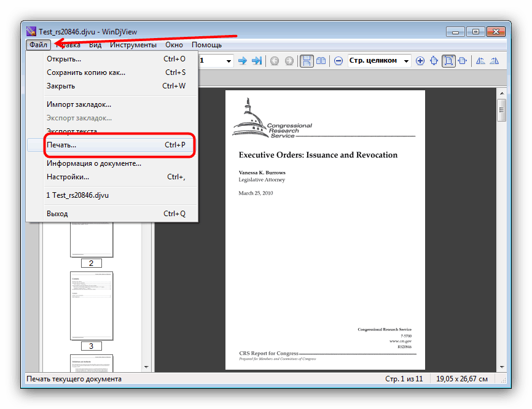Click the actual size zoom icon
The height and width of the screenshot is (409, 532).
coord(434,61)
